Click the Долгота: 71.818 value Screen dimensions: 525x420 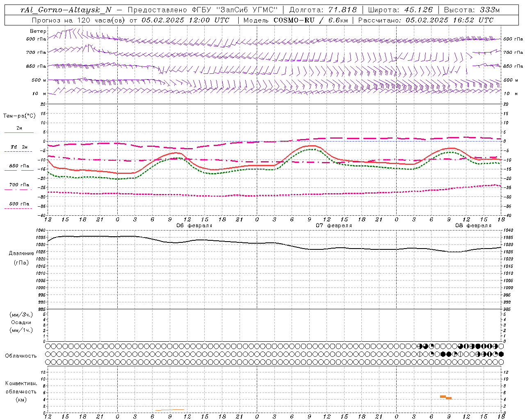(x=323, y=10)
